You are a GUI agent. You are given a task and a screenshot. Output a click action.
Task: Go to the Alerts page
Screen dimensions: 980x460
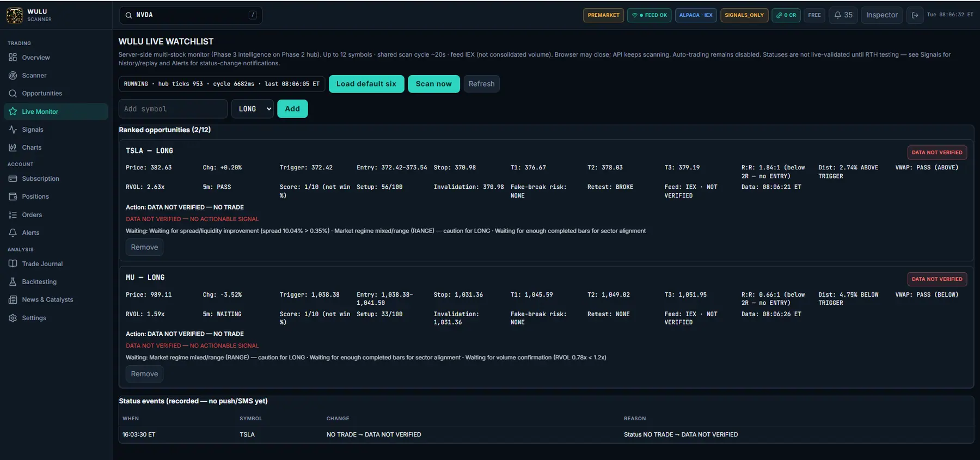[x=30, y=233]
